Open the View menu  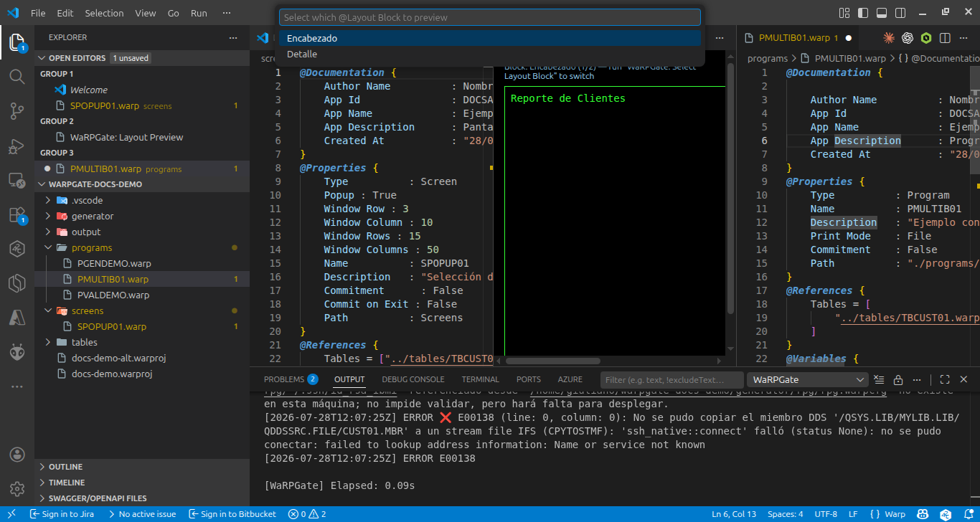tap(146, 13)
